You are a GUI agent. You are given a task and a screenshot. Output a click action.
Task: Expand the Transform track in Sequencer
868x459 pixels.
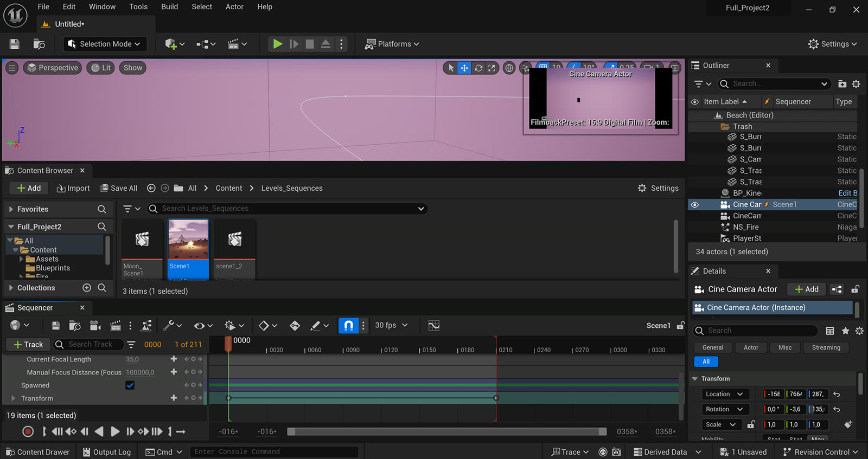click(x=13, y=398)
